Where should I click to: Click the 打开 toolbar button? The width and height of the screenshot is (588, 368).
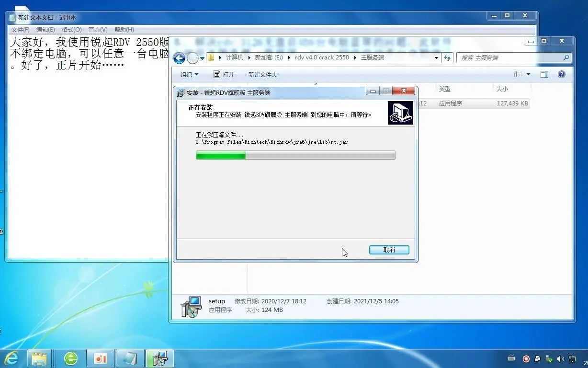tap(224, 74)
